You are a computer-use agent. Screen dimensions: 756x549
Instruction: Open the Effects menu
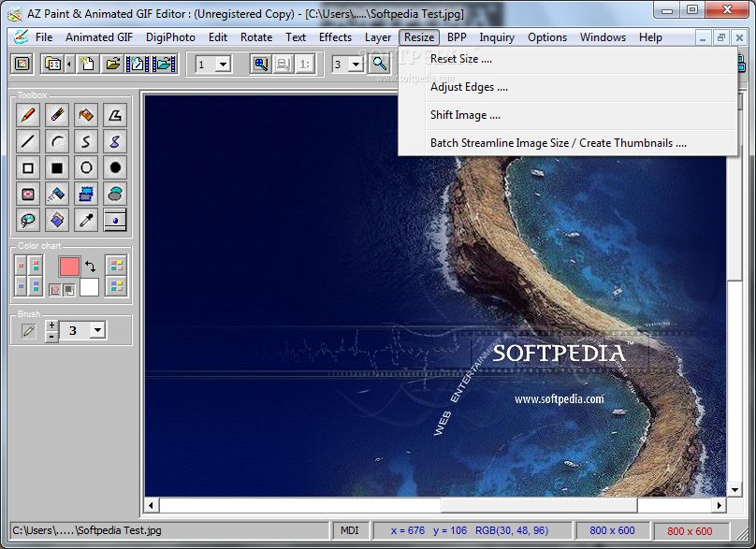click(335, 37)
